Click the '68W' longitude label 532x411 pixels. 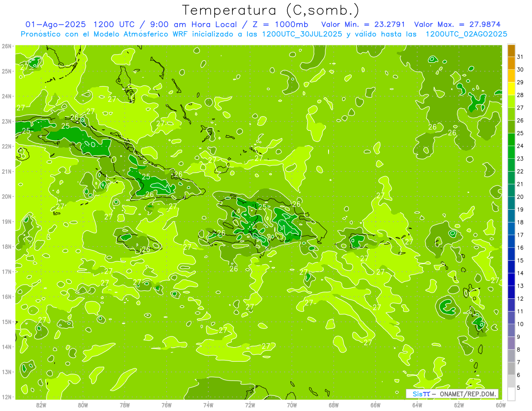[x=334, y=405]
